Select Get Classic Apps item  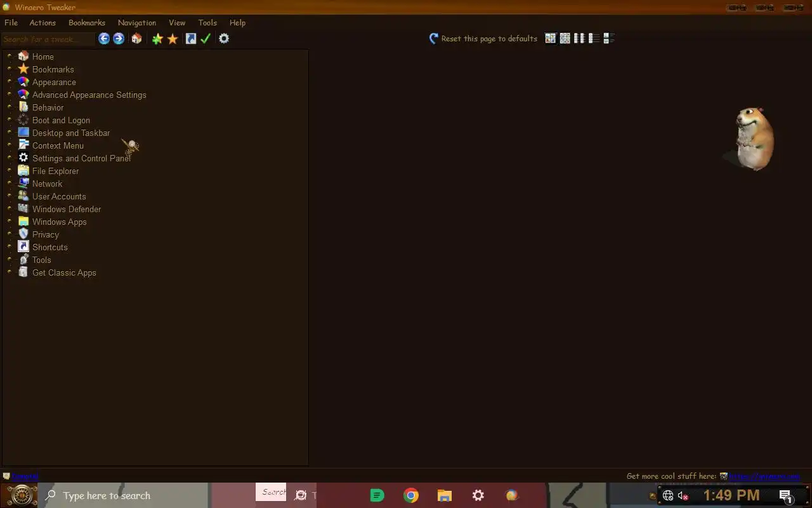(64, 272)
